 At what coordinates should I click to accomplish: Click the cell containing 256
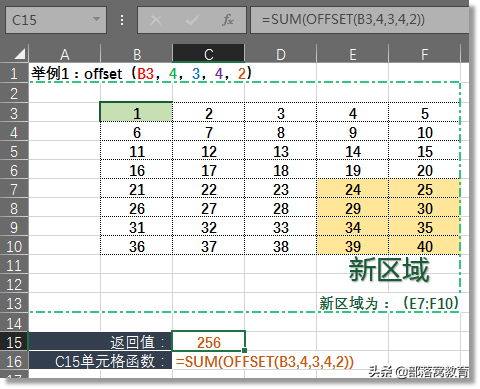(x=209, y=341)
